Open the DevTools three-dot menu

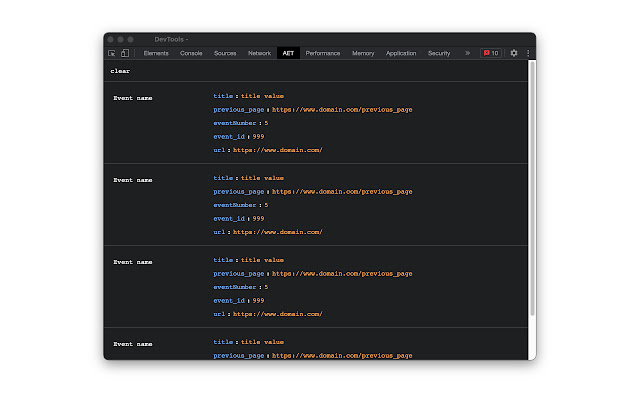(528, 53)
